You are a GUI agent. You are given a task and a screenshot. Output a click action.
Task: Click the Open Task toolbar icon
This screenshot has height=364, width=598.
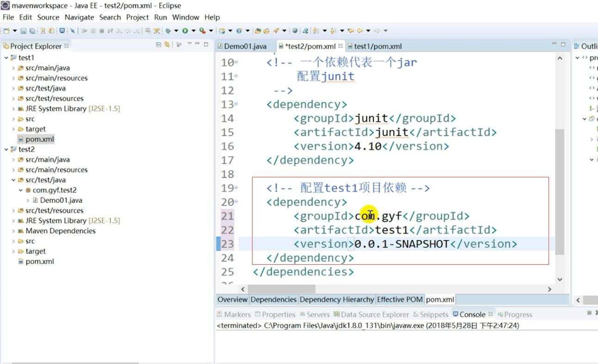(266, 31)
